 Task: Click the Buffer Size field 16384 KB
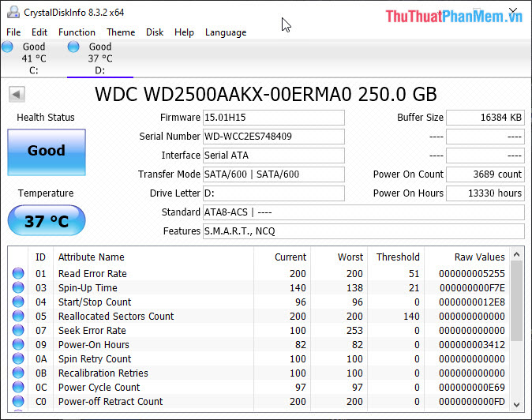coord(485,118)
